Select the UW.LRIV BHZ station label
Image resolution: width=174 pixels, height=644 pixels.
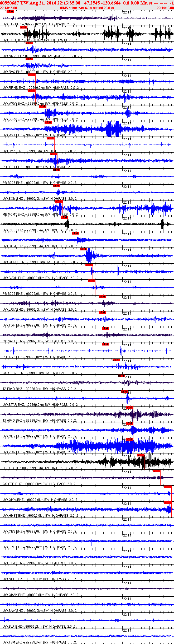pyautogui.click(x=40, y=310)
